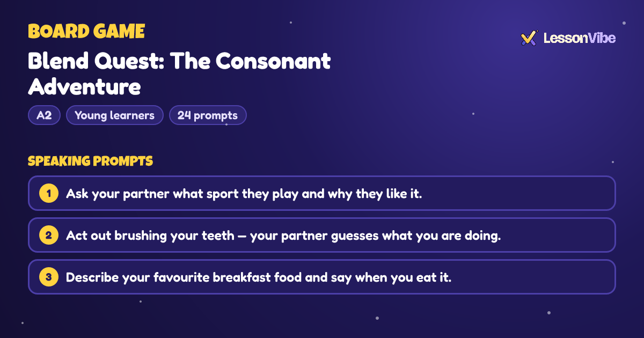Viewport: 644px width, 338px height.
Task: Open the breakfast food prompt card
Action: (x=322, y=277)
